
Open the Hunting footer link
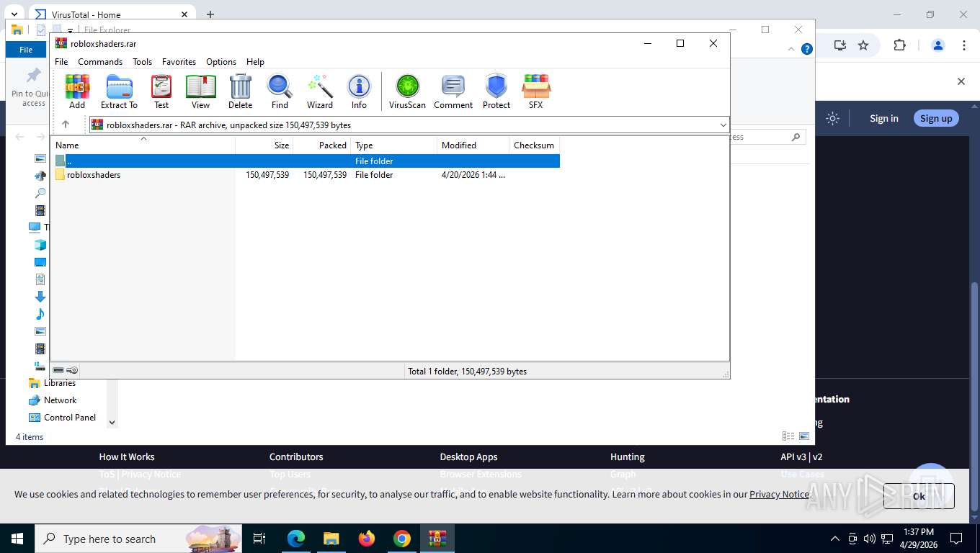[628, 457]
